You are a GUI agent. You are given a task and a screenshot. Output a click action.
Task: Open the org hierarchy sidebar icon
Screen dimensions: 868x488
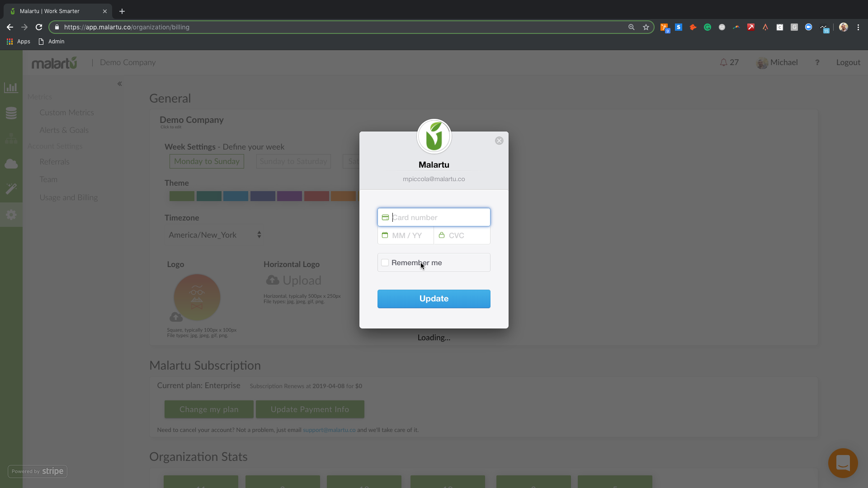(x=11, y=138)
